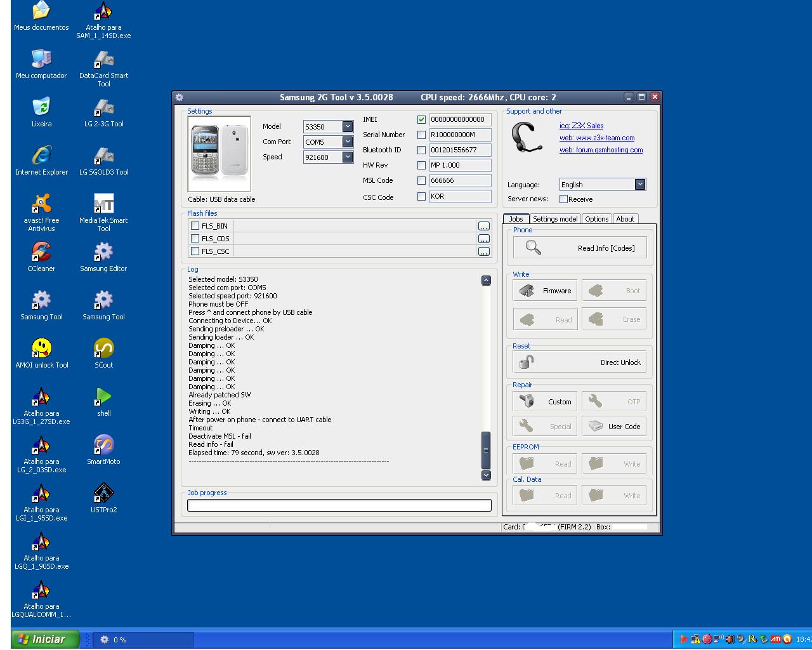This screenshot has height=650, width=812.
Task: Switch to the Jobs tab
Action: [516, 218]
